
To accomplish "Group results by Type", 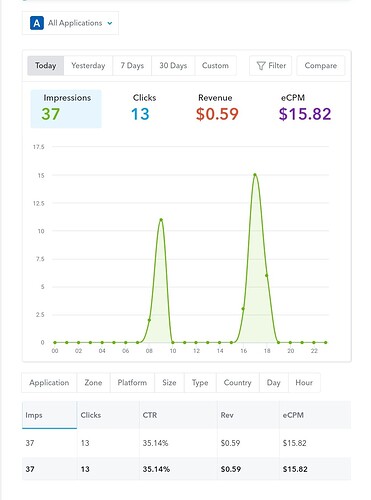I will pyautogui.click(x=200, y=383).
